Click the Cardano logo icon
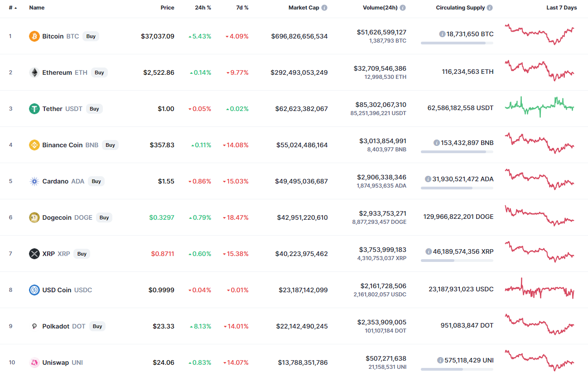Image resolution: width=588 pixels, height=377 pixels. point(34,181)
